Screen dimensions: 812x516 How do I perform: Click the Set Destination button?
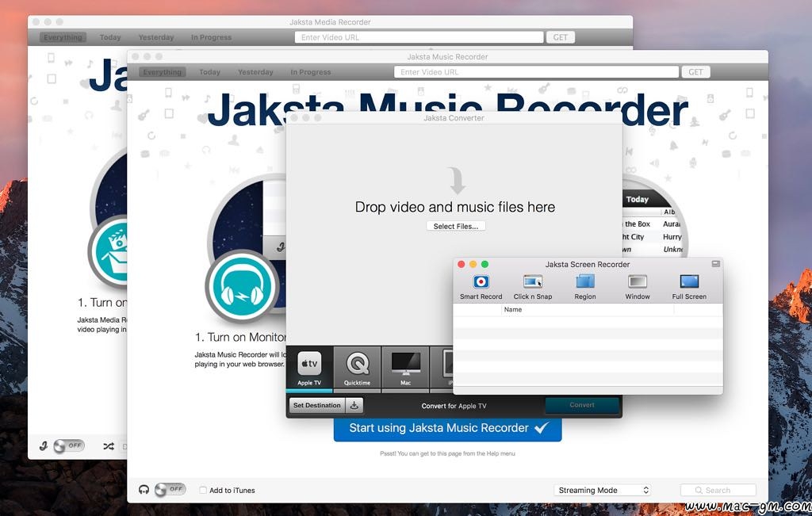coord(317,405)
